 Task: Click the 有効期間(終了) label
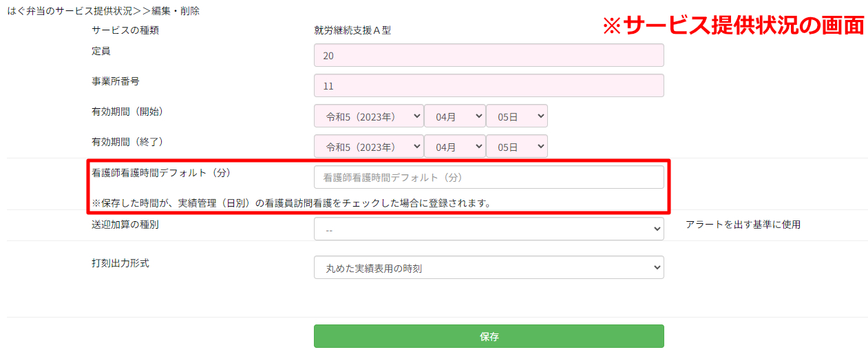127,141
